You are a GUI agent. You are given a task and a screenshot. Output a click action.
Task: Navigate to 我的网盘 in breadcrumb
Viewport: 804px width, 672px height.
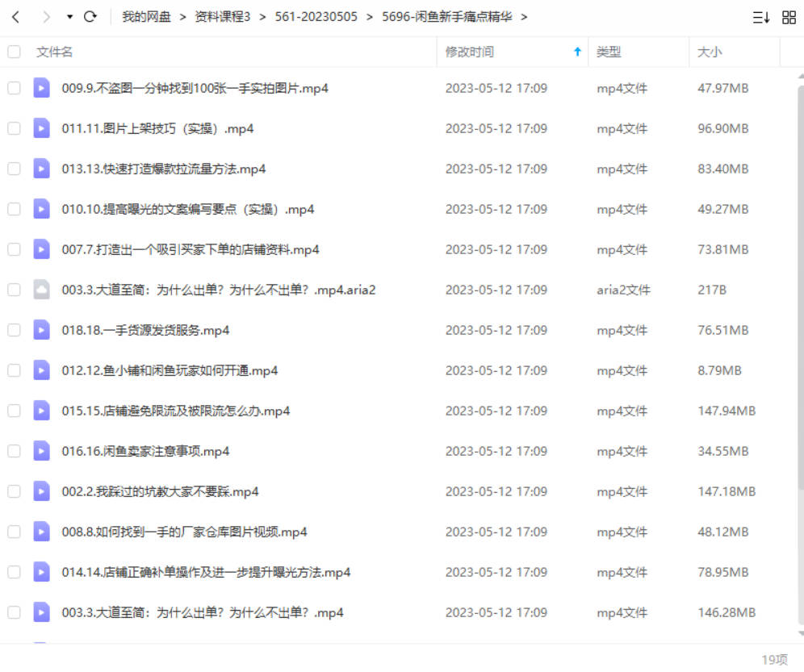[x=146, y=17]
